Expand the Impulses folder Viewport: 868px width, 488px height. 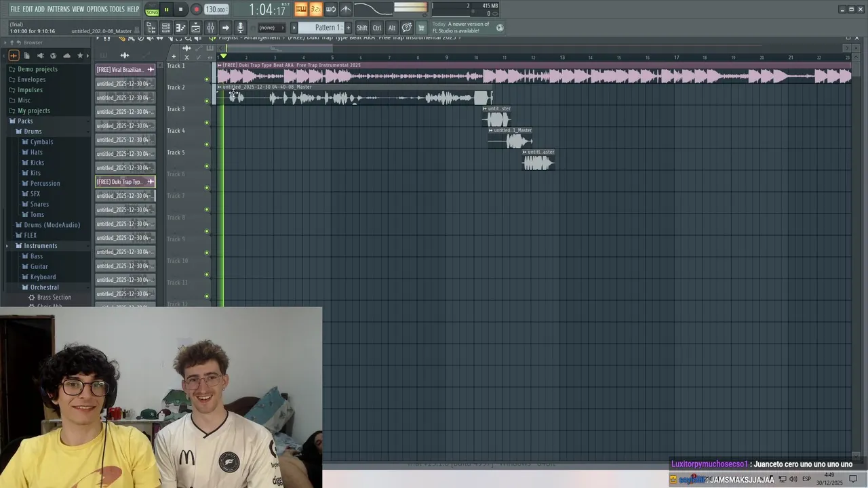pos(30,89)
